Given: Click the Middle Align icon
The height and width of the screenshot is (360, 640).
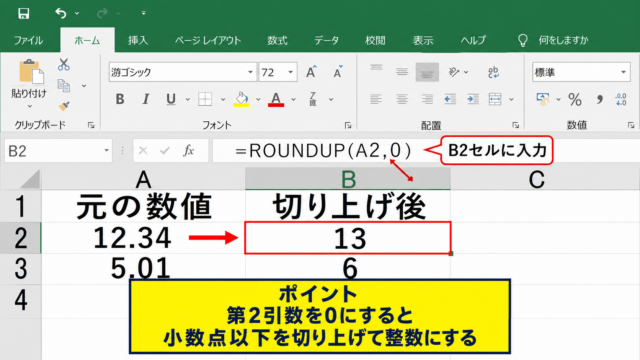Looking at the screenshot, I should point(402,72).
